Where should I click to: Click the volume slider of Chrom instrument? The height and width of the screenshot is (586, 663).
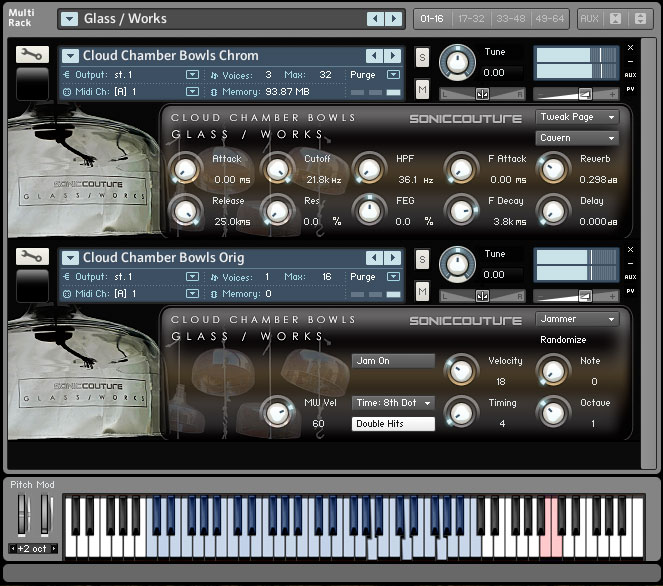pyautogui.click(x=576, y=94)
